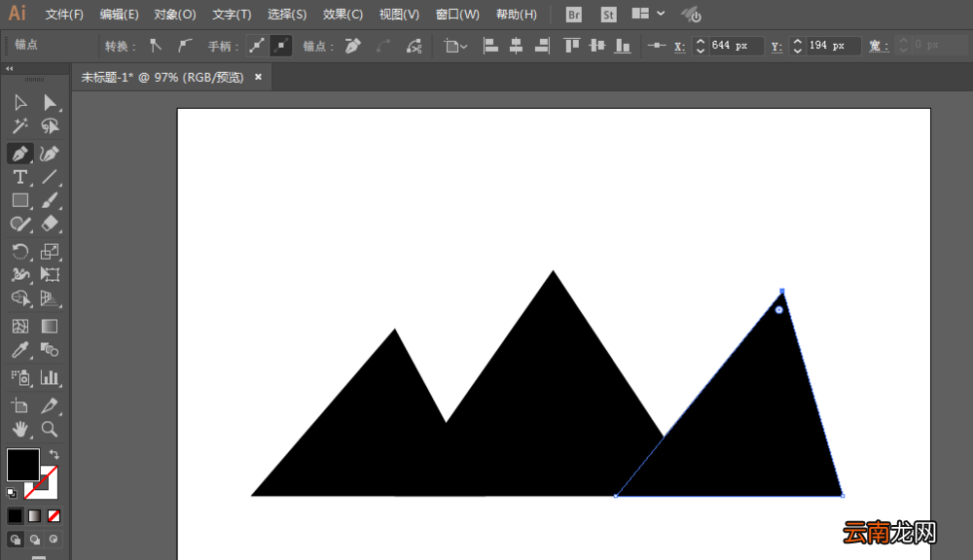Viewport: 973px width, 560px height.
Task: Collapse the tools panel double-arrow
Action: [x=10, y=69]
